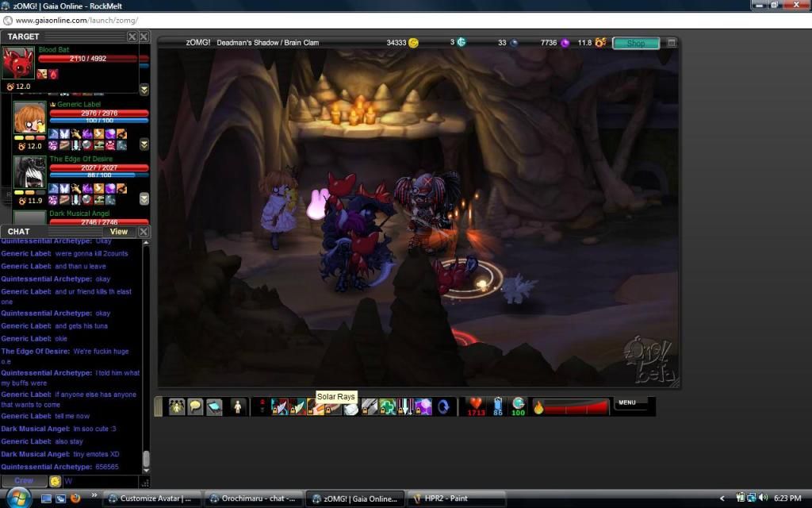
Task: Click the dark orb icon beside 33
Action: 514,43
